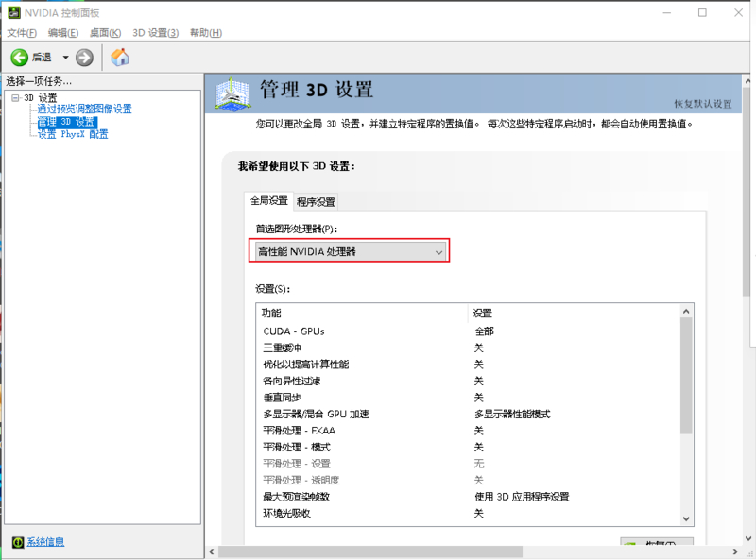This screenshot has width=756, height=560.
Task: Open the 桌面(K) menu
Action: click(x=105, y=33)
